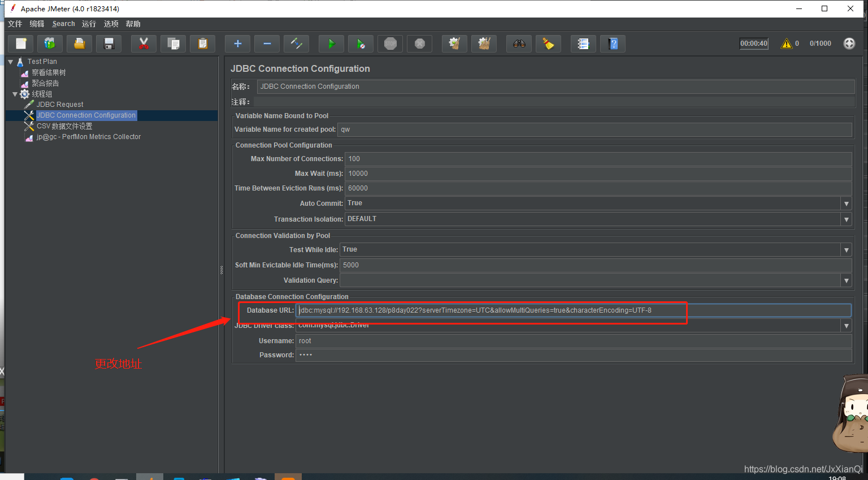This screenshot has width=868, height=480.
Task: Click the 名称 name input field
Action: 555,87
